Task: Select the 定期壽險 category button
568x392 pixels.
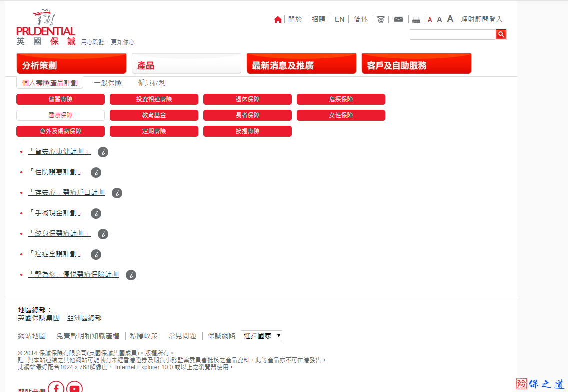Action: coord(154,131)
